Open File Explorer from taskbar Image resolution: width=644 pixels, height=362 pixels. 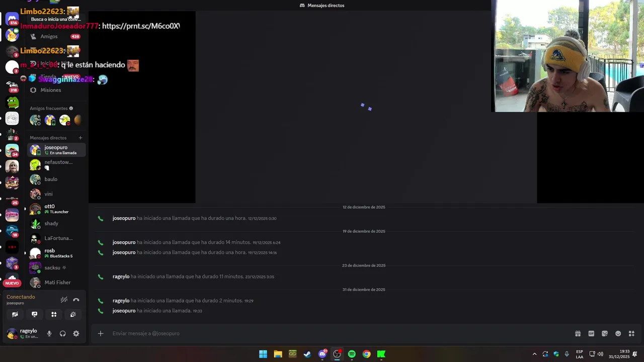[278, 354]
